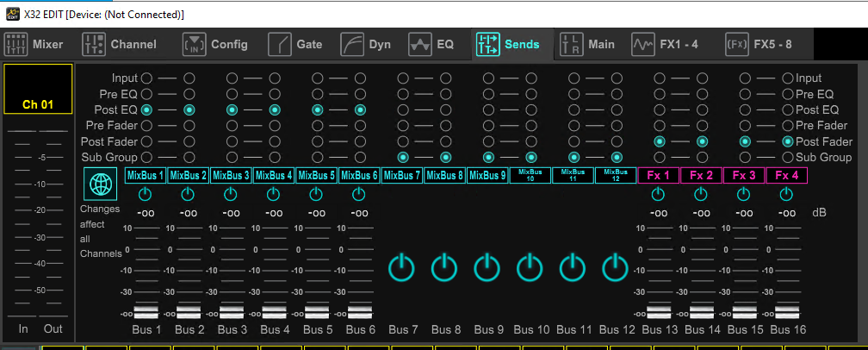The width and height of the screenshot is (868, 350).
Task: Open the Main tab
Action: pos(587,44)
